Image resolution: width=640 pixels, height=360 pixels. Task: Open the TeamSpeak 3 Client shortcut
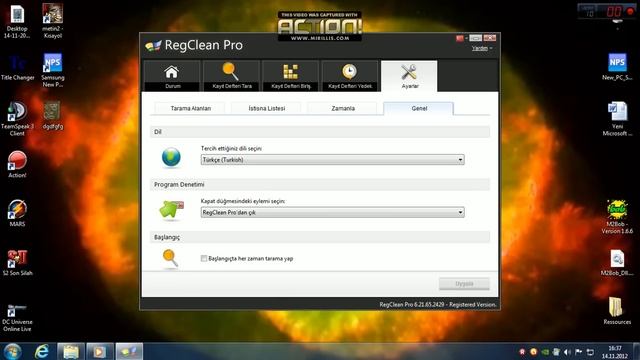click(17, 119)
